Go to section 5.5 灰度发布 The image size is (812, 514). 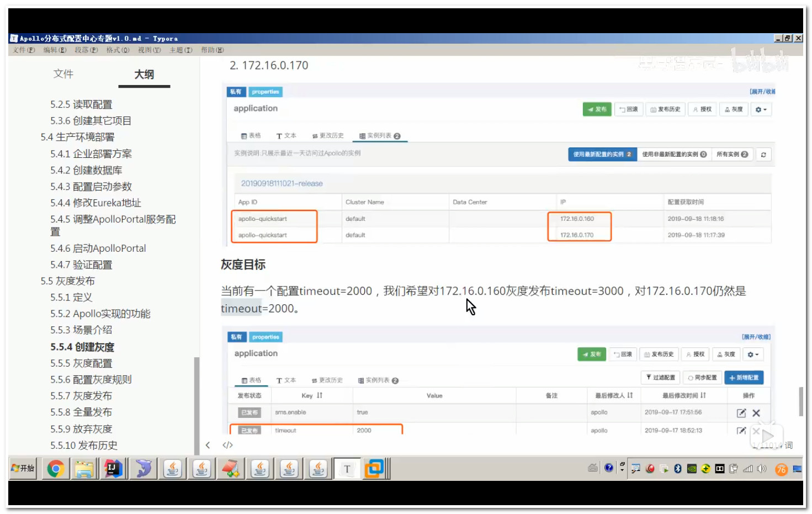click(67, 281)
